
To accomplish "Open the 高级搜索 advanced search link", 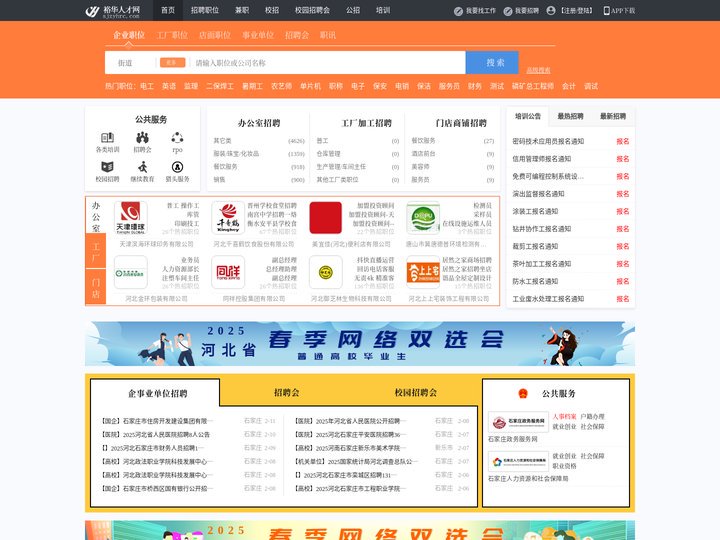I will coord(538,70).
